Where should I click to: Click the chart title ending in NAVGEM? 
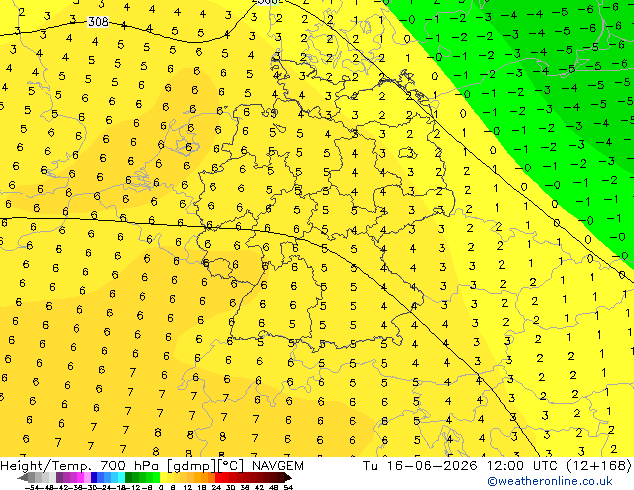pos(152,465)
